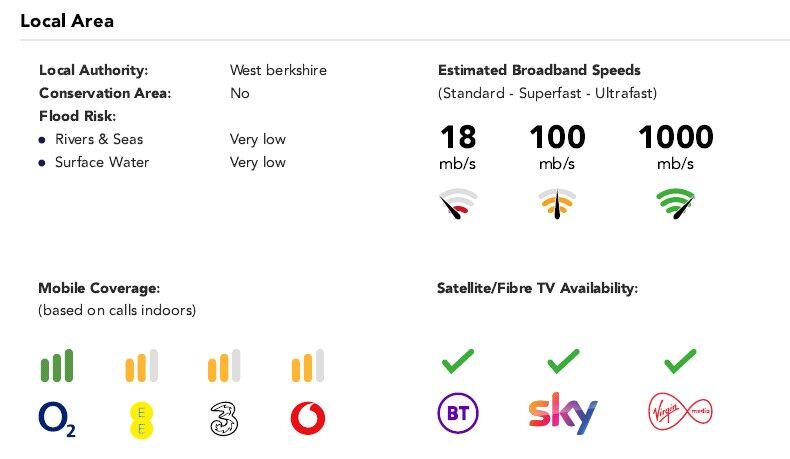Click the Surface Water flood risk item
Viewport: 790px width, 459px height.
[102, 162]
